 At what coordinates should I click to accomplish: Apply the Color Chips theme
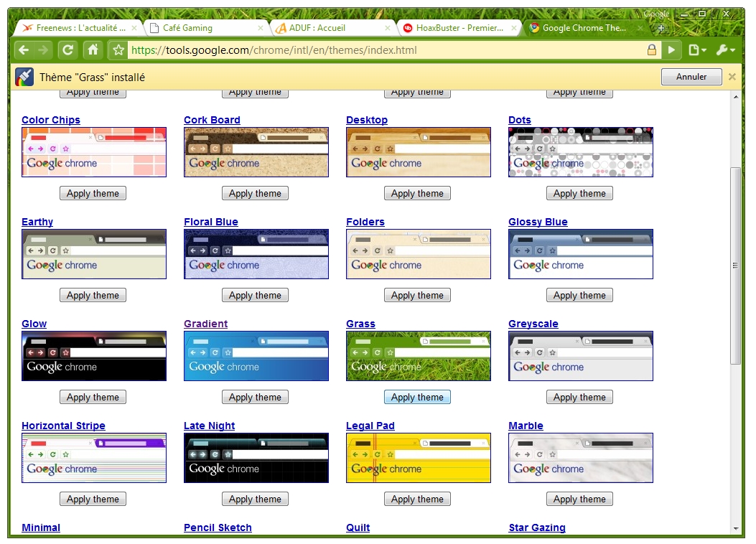tap(93, 193)
